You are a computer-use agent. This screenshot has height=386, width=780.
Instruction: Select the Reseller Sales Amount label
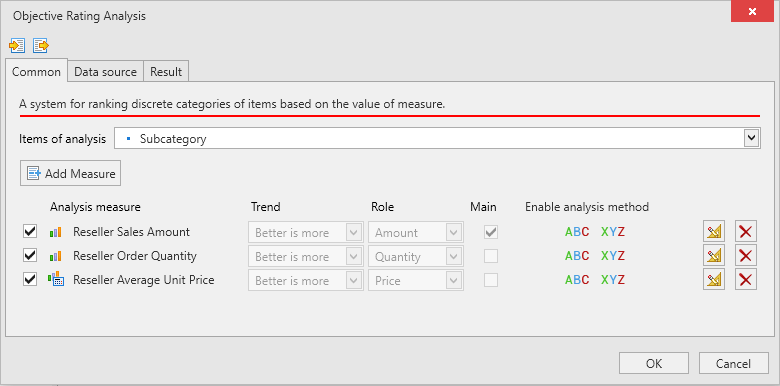coord(131,231)
